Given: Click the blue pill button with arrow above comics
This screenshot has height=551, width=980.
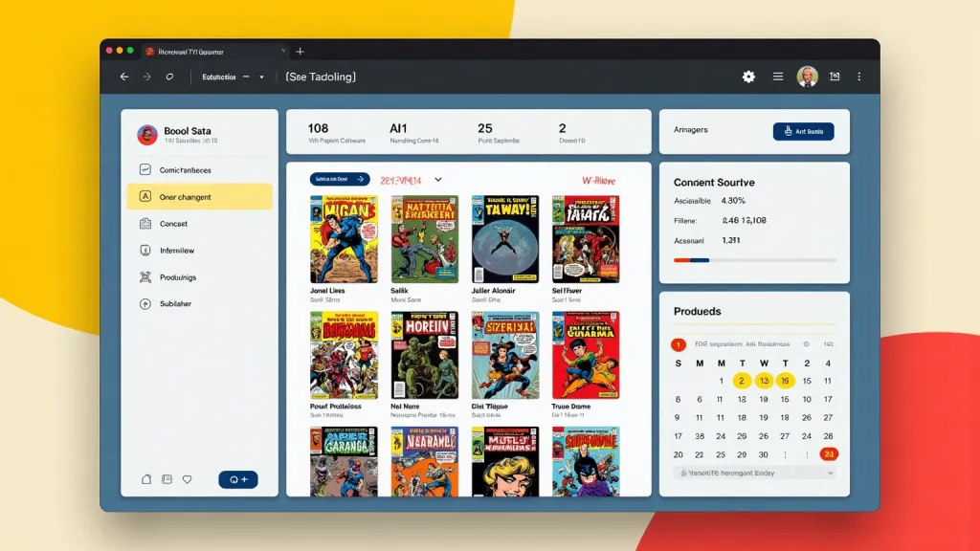Looking at the screenshot, I should pos(340,179).
